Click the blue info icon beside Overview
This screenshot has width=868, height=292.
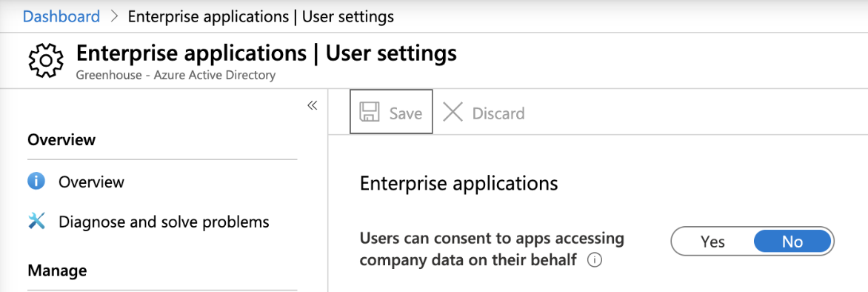tap(36, 181)
